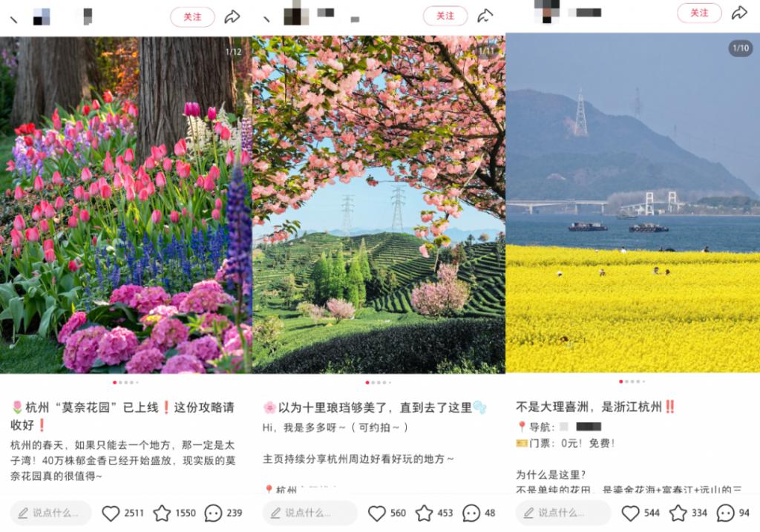Star the cherry blossom post with 453 favorites
This screenshot has width=760, height=532.
pyautogui.click(x=424, y=513)
